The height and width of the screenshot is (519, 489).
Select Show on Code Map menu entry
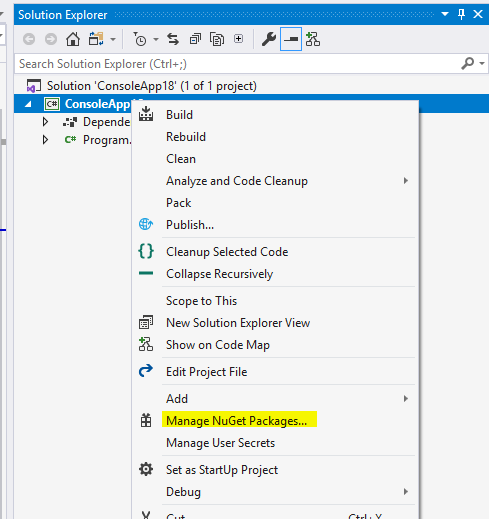click(x=218, y=345)
